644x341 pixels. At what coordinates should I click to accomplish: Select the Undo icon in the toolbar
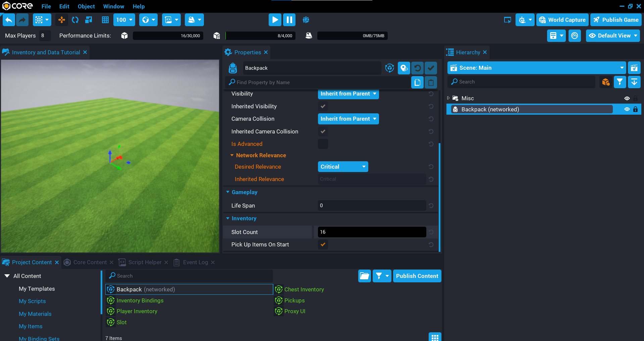(8, 20)
